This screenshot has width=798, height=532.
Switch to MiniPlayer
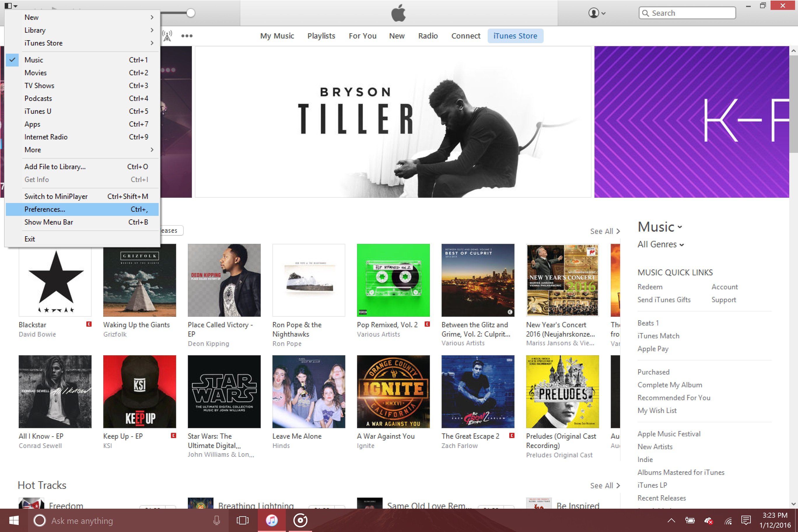tap(82, 197)
